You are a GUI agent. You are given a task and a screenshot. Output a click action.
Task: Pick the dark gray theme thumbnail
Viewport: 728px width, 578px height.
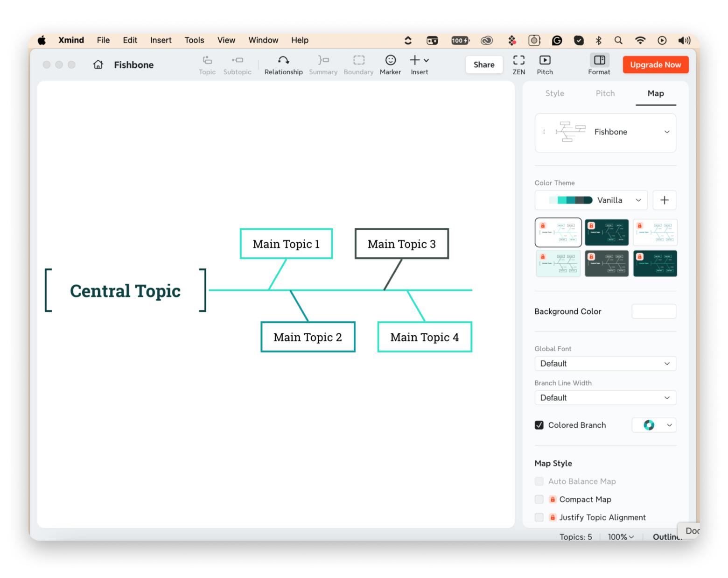click(x=607, y=263)
